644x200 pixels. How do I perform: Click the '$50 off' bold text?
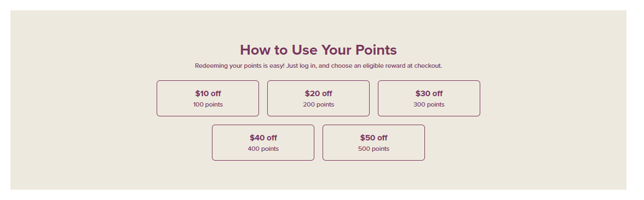point(373,138)
